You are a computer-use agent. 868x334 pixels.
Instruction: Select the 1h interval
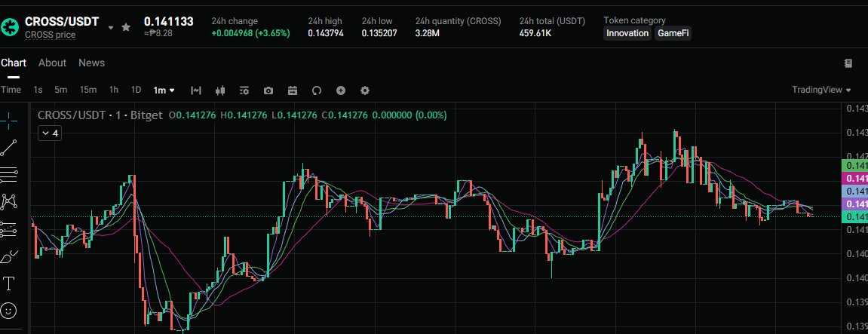coord(113,90)
